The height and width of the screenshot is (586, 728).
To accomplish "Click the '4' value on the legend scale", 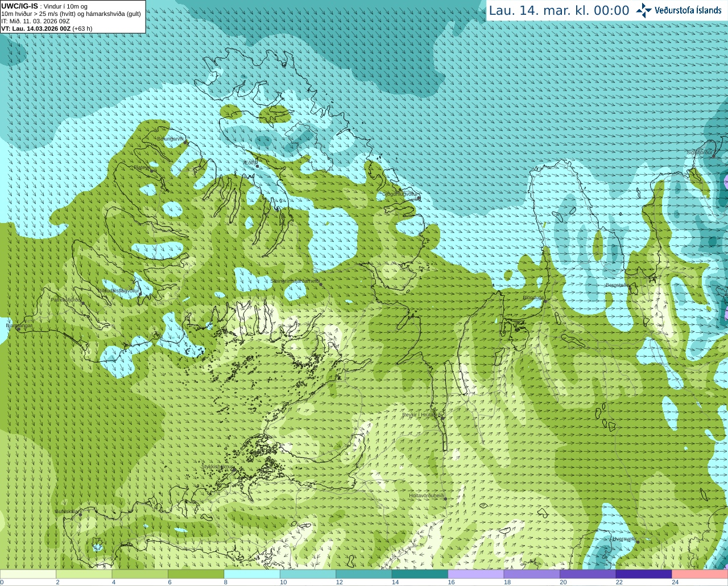I will point(114,582).
